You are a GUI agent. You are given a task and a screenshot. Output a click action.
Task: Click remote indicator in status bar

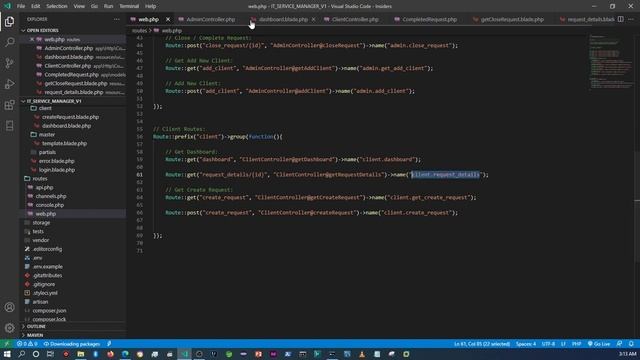click(x=7, y=344)
